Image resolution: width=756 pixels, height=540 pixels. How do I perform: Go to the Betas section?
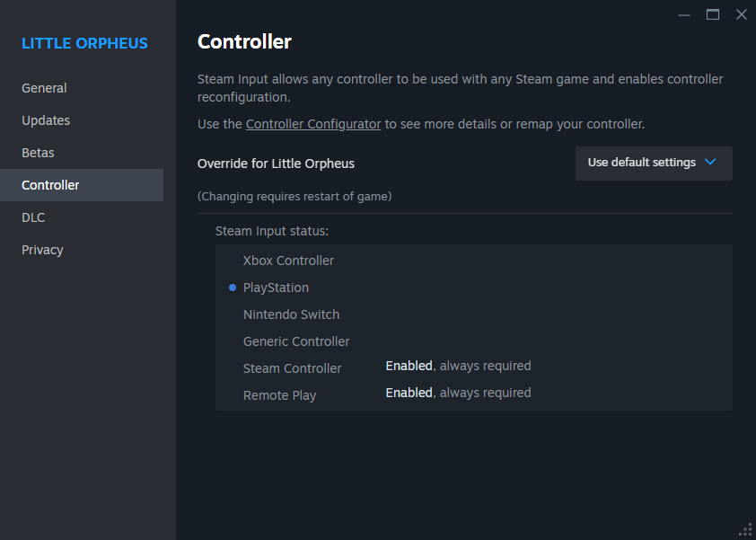[x=39, y=153]
